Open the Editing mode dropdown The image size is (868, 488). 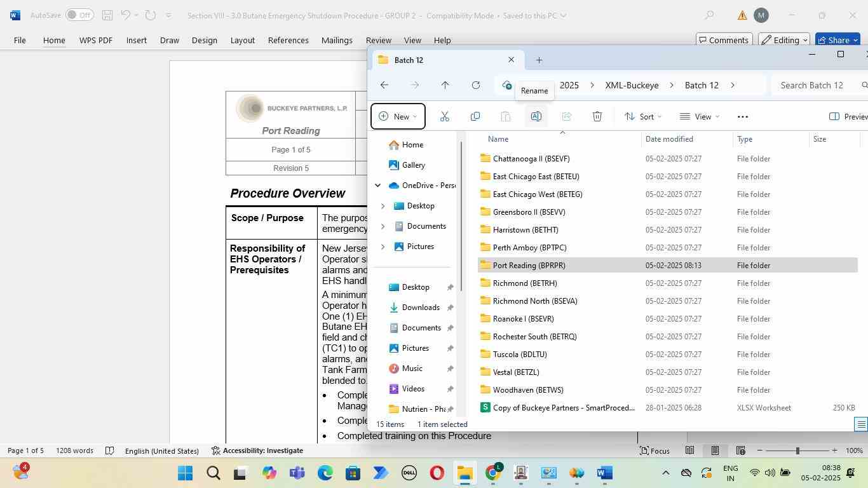coord(785,40)
